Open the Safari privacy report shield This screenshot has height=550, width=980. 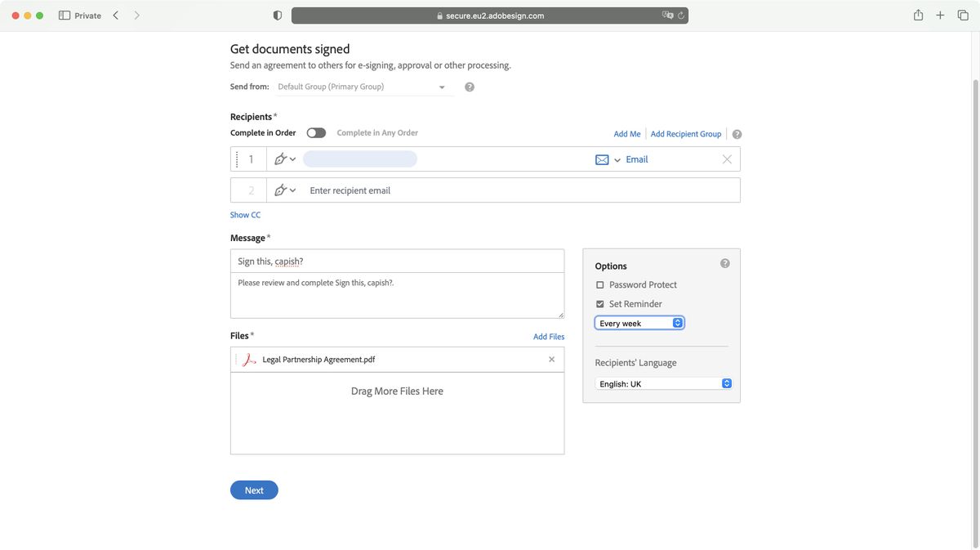point(276,14)
